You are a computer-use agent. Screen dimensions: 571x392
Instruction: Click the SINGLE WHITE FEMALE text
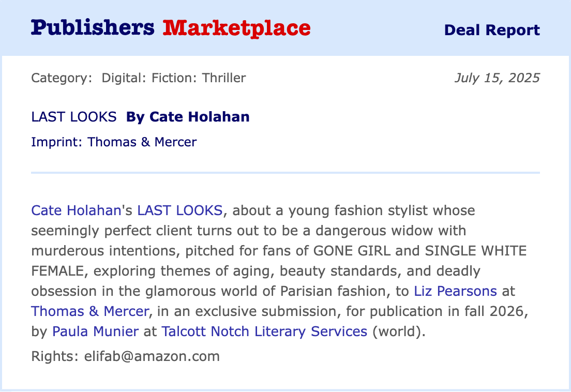(x=476, y=251)
